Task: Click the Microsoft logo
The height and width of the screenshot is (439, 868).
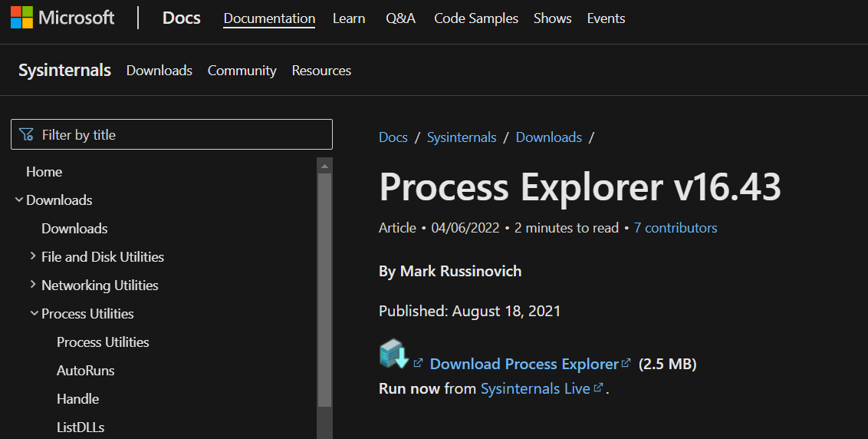Action: (x=63, y=18)
